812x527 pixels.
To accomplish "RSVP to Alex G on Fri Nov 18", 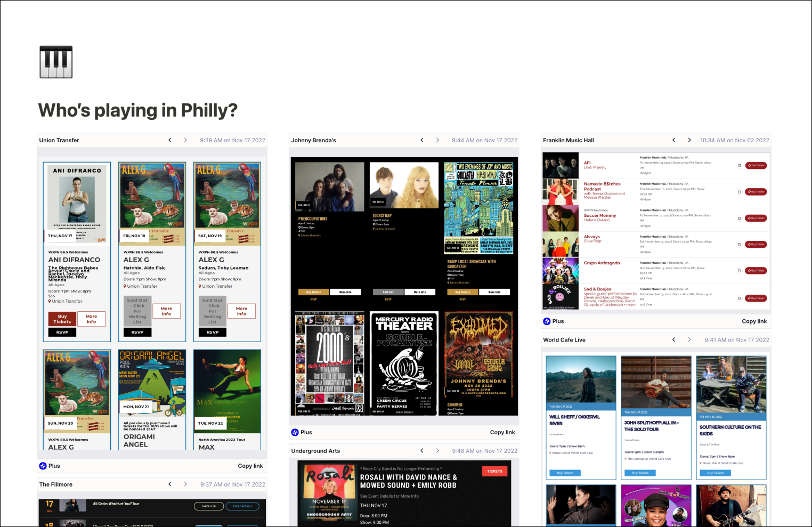I will click(x=137, y=332).
